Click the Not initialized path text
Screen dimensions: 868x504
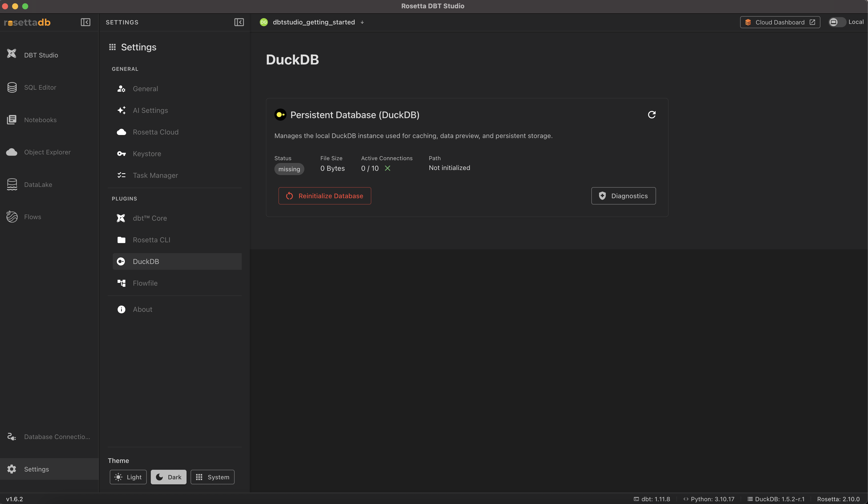tap(449, 168)
